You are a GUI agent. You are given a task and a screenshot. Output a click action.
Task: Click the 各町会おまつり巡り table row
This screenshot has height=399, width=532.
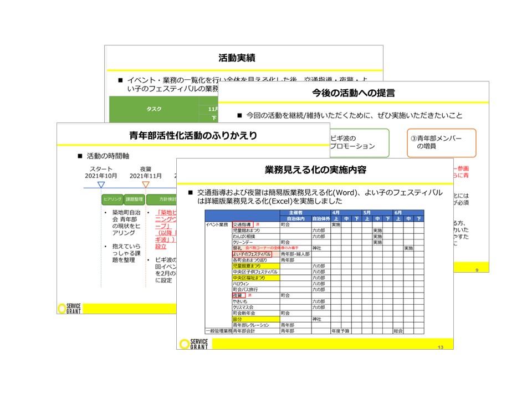(x=328, y=260)
